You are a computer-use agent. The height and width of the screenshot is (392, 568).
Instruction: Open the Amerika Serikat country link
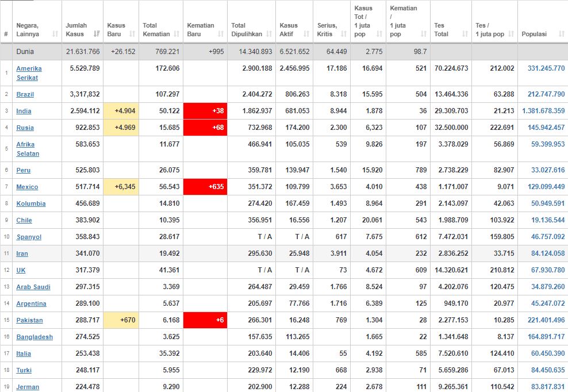29,73
